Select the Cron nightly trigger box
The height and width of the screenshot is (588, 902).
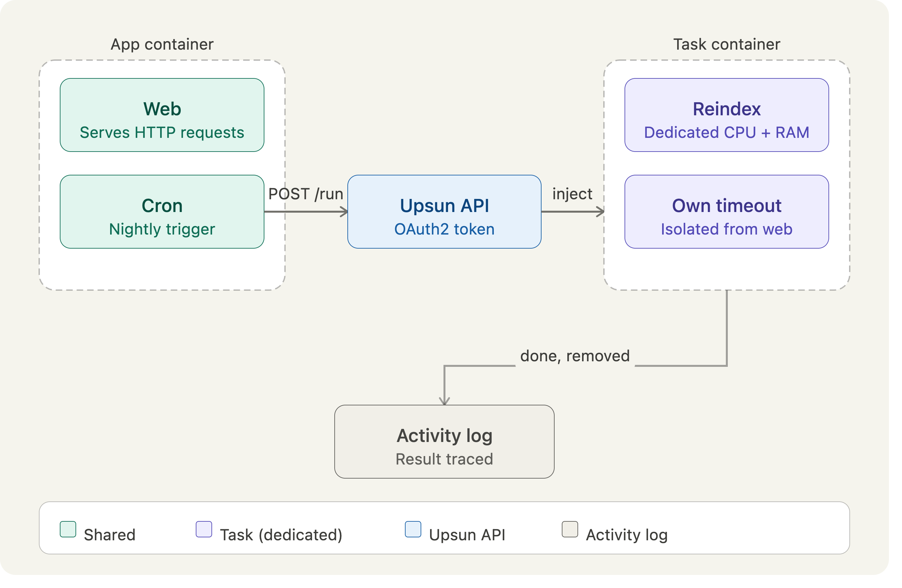click(162, 212)
